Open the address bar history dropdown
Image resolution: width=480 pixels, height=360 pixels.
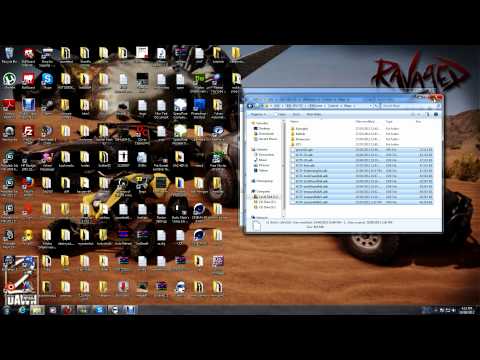[370, 106]
